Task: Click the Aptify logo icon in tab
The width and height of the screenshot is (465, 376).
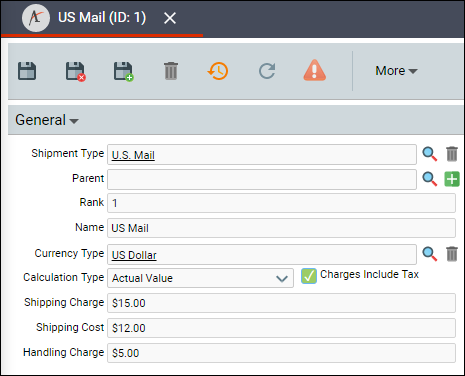Action: coord(36,18)
